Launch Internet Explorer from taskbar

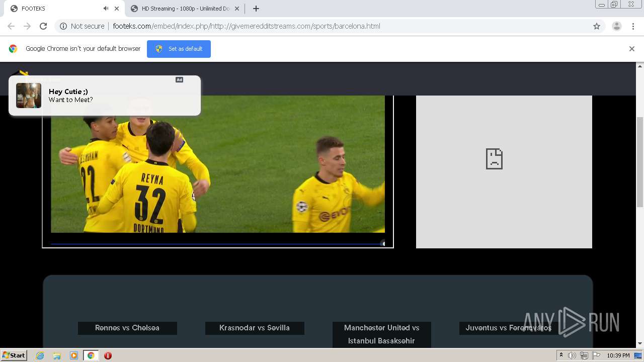40,355
